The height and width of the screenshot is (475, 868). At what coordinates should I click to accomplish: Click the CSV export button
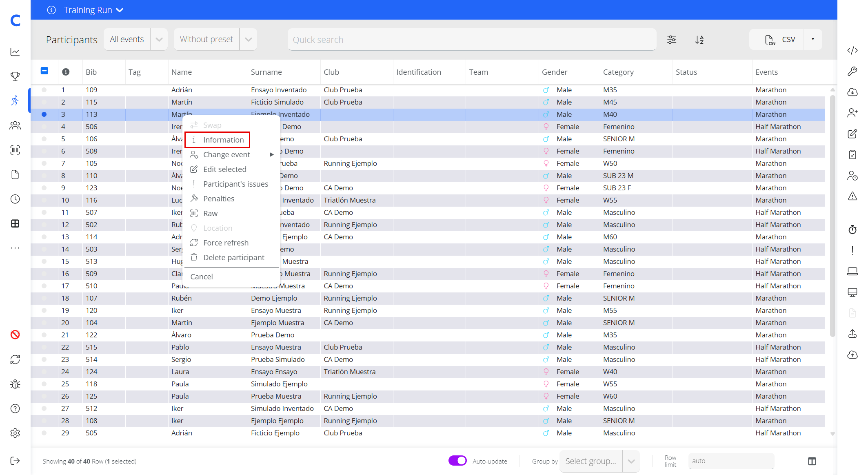coord(777,39)
